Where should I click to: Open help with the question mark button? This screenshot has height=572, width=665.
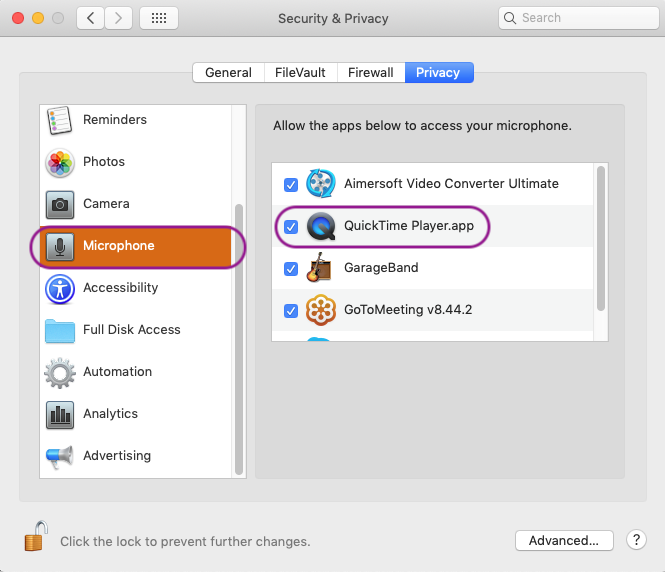pos(636,540)
